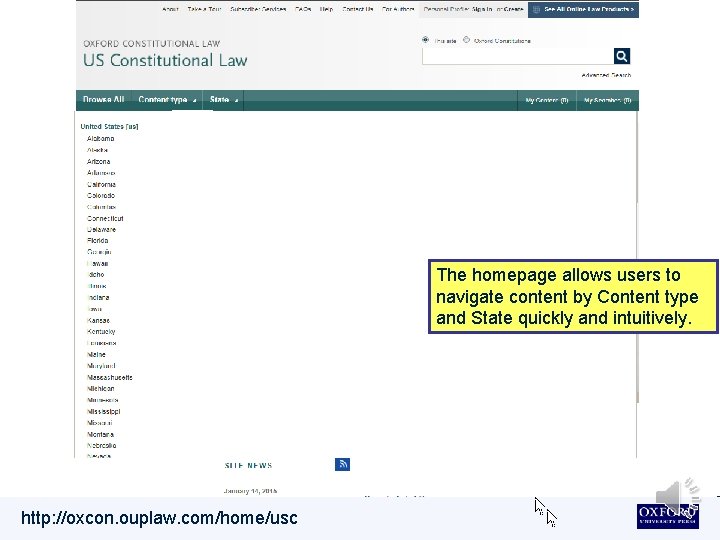Click the About link
This screenshot has width=720, height=540.
click(170, 9)
